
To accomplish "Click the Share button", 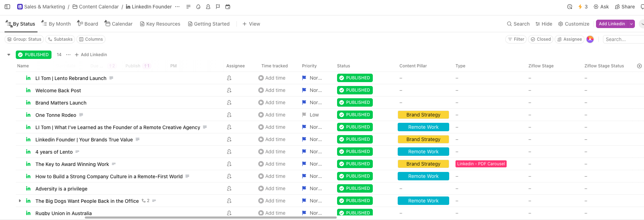I will click(x=625, y=7).
